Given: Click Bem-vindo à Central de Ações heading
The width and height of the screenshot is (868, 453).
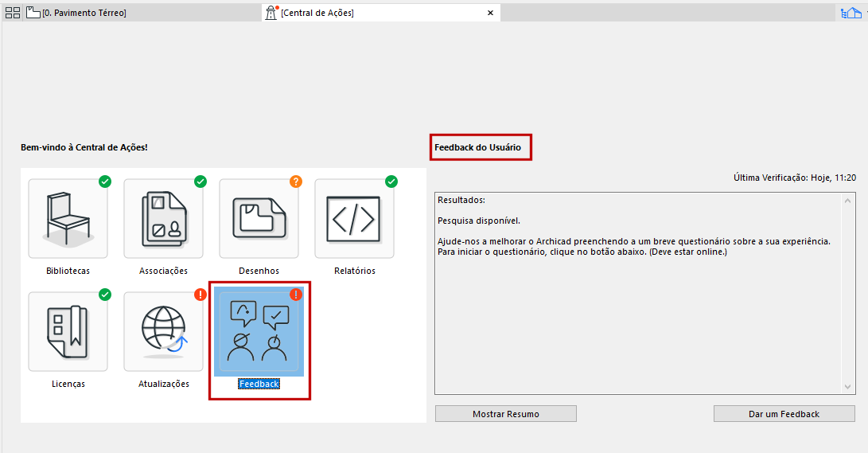Looking at the screenshot, I should (x=84, y=147).
